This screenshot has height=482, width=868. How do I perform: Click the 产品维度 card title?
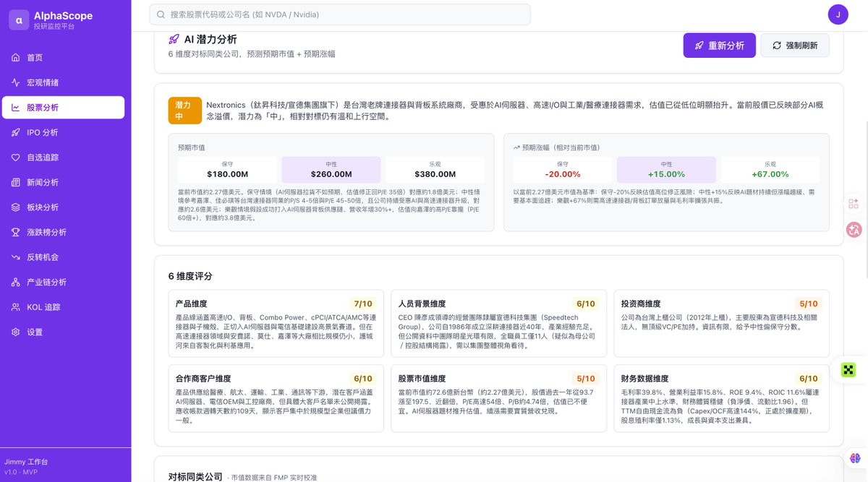(x=192, y=304)
